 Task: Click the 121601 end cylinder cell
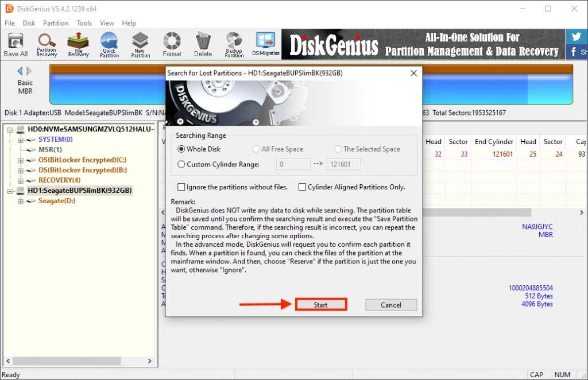click(502, 154)
